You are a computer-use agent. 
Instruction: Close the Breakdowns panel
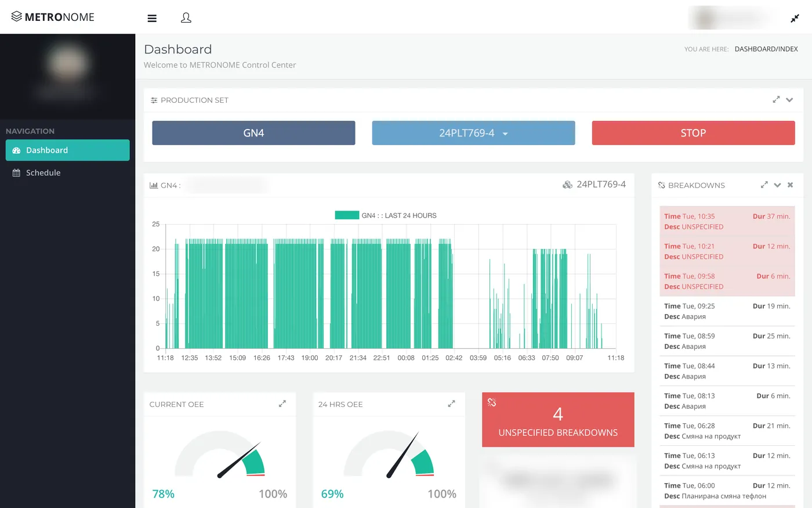coord(790,185)
